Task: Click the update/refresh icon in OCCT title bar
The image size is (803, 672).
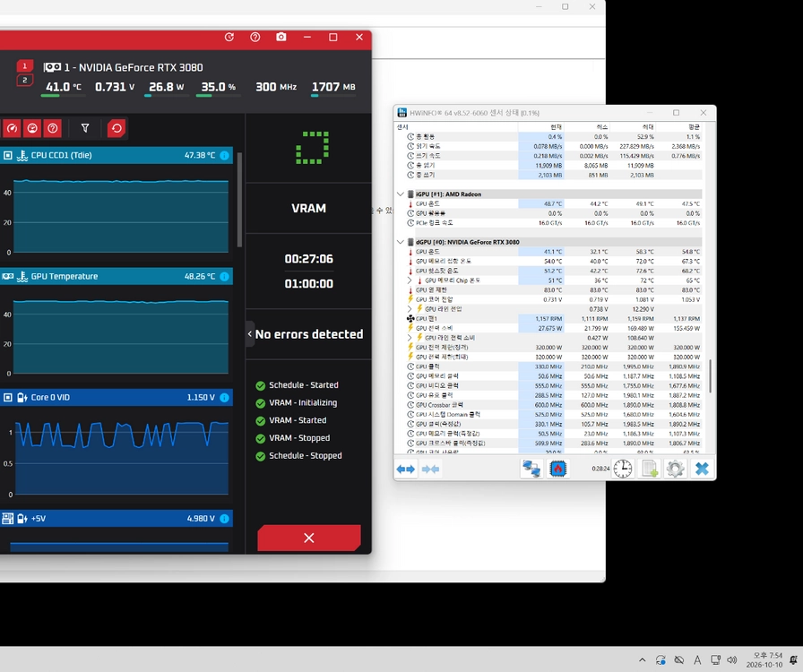Action: (x=229, y=37)
